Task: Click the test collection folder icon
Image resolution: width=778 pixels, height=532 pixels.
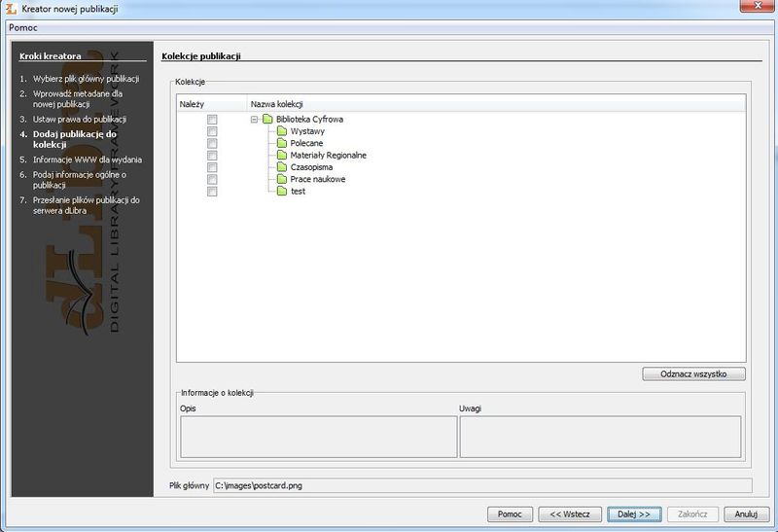Action: tap(282, 192)
